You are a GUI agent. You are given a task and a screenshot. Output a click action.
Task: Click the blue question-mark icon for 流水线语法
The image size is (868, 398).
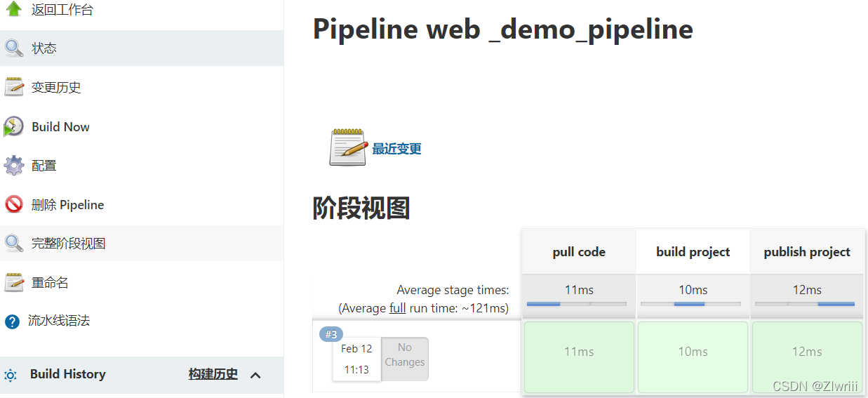tap(12, 321)
